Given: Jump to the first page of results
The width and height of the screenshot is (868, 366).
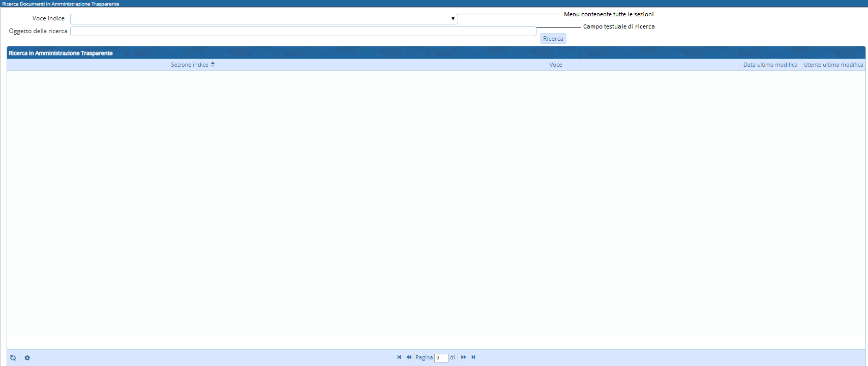Looking at the screenshot, I should 399,357.
